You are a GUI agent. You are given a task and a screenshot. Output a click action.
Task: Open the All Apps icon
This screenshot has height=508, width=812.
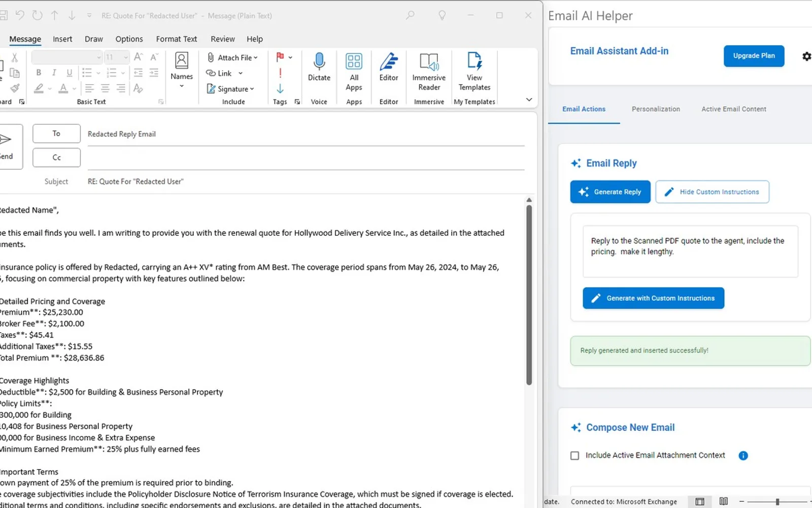tap(354, 61)
